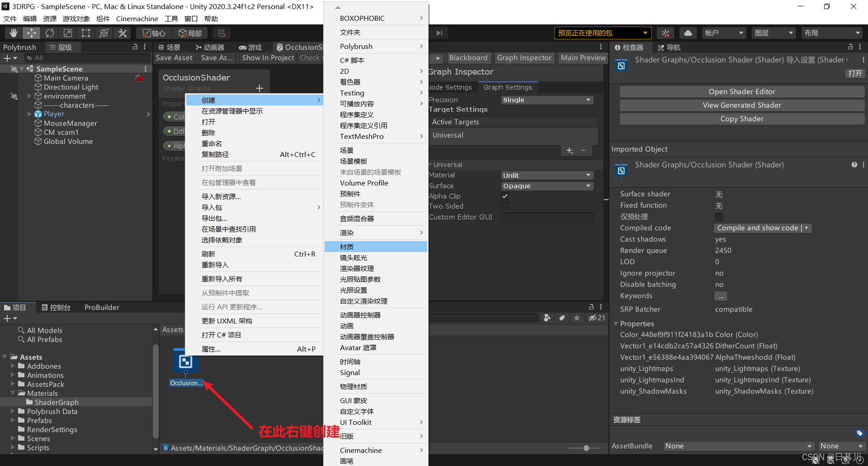Select the Hand view tool

pyautogui.click(x=14, y=33)
